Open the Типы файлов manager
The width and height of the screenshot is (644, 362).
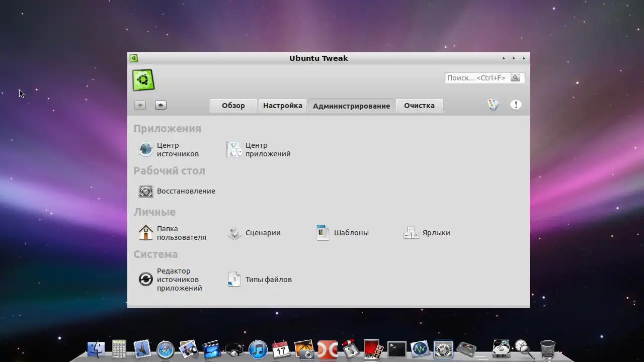pyautogui.click(x=259, y=280)
